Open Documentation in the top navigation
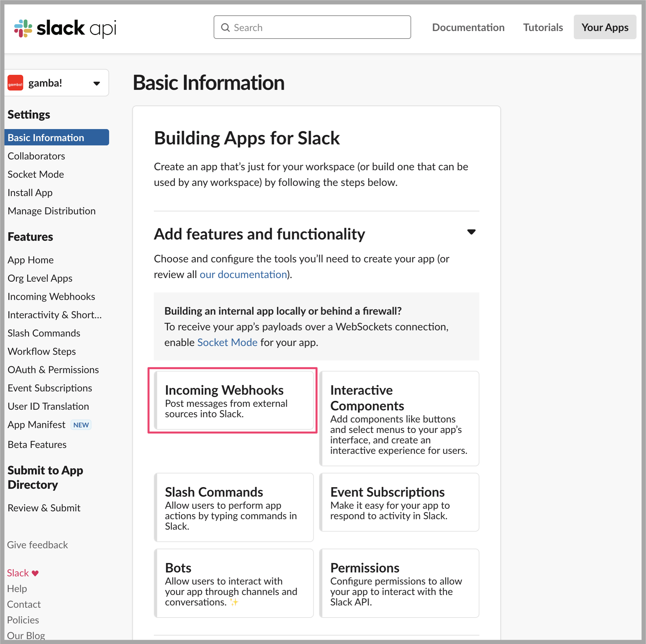This screenshot has height=644, width=646. (468, 27)
